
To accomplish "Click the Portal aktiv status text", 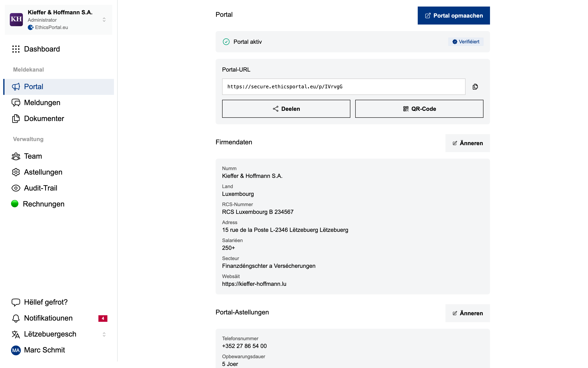I will click(248, 42).
